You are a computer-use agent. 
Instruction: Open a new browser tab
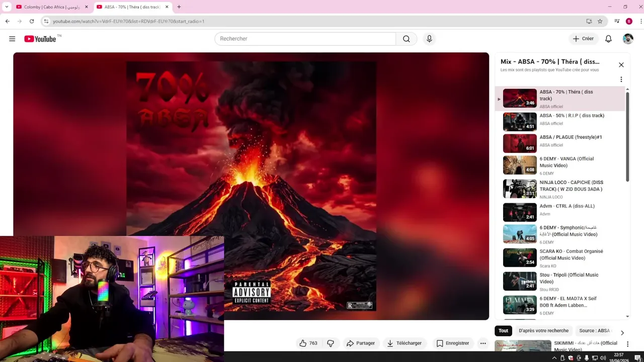point(179,7)
